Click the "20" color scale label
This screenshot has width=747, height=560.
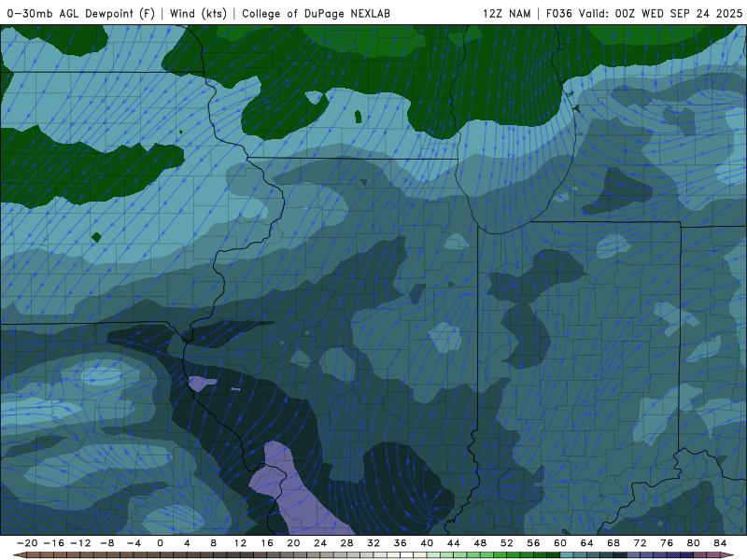pyautogui.click(x=293, y=543)
